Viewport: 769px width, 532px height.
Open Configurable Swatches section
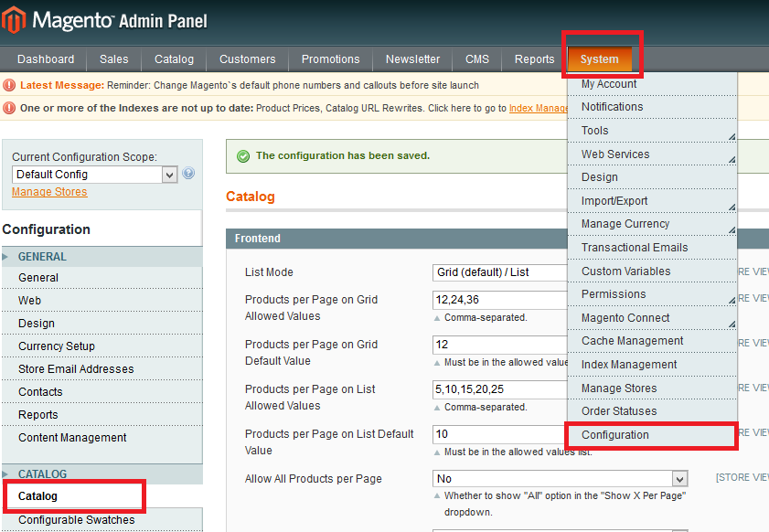coord(102,520)
